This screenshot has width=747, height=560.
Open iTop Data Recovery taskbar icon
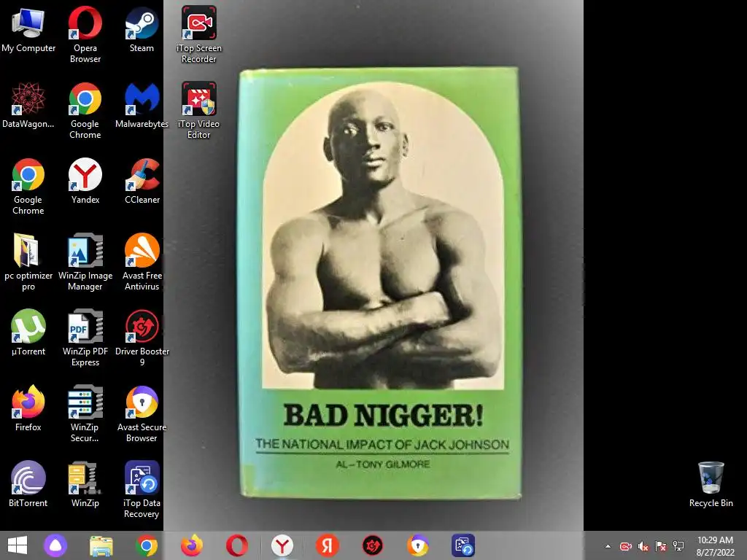pos(463,545)
